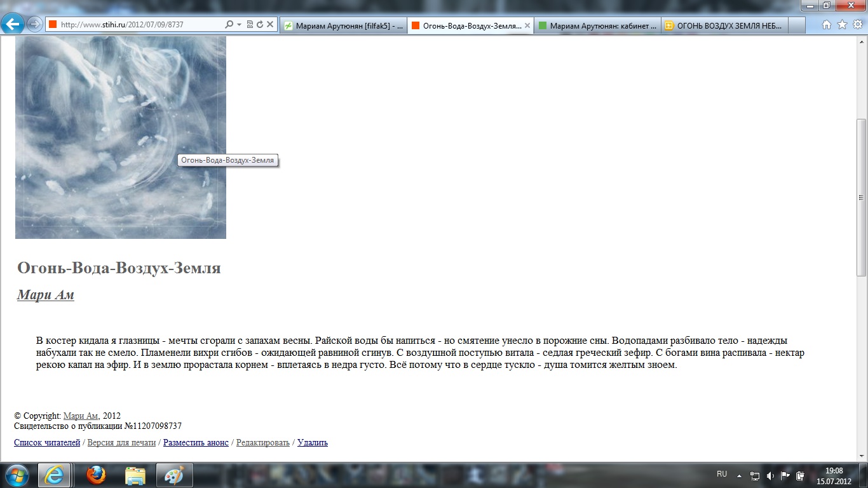Viewport: 868px width, 488px height.
Task: Click Редактировать link
Action: click(263, 442)
